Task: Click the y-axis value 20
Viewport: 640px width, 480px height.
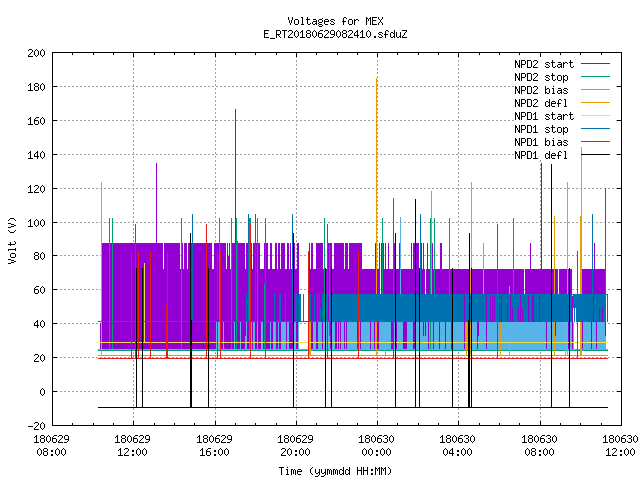Action: (x=39, y=358)
